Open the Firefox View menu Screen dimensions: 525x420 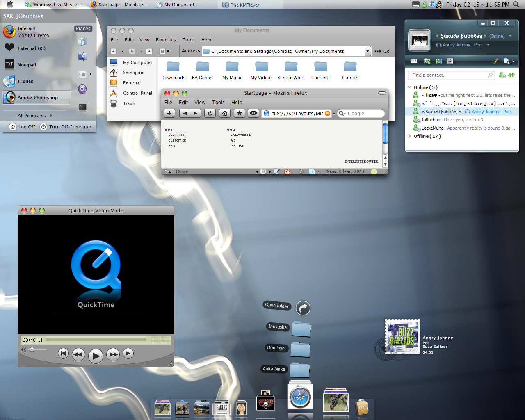pos(200,103)
